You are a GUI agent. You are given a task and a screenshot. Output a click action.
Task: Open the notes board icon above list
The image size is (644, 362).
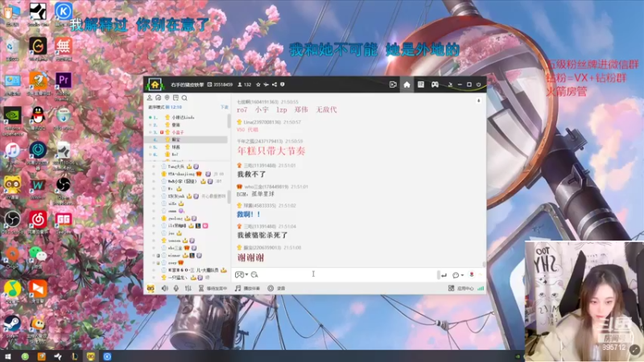pos(175,97)
